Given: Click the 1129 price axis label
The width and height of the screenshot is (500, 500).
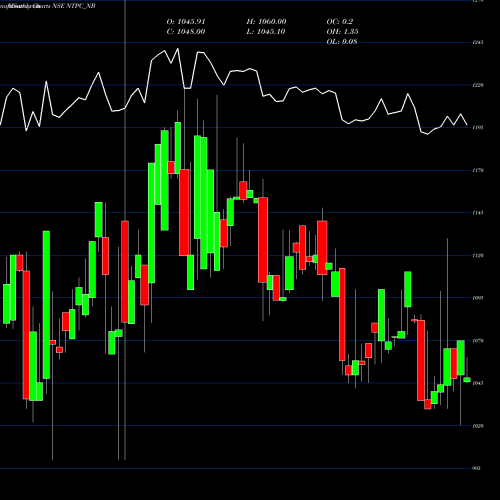Looking at the screenshot, I should click(x=478, y=256).
